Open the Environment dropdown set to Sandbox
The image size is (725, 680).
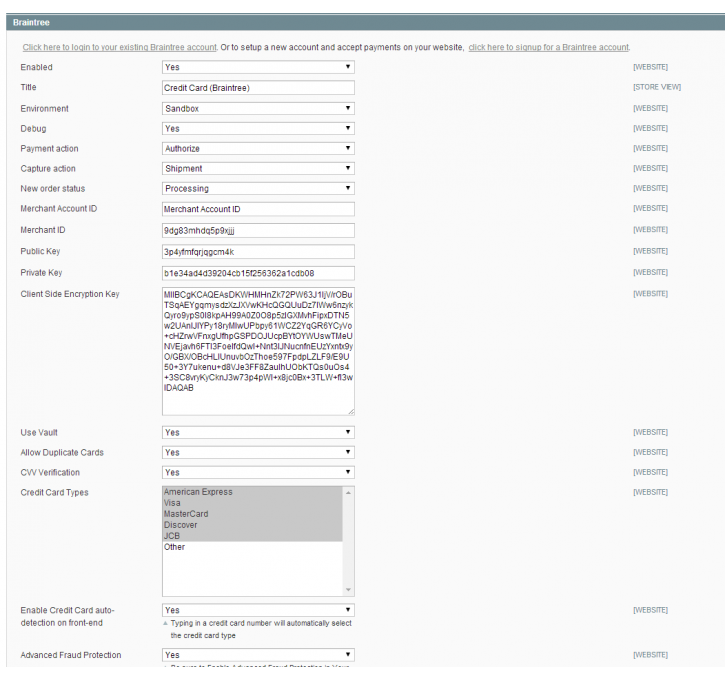pos(258,109)
